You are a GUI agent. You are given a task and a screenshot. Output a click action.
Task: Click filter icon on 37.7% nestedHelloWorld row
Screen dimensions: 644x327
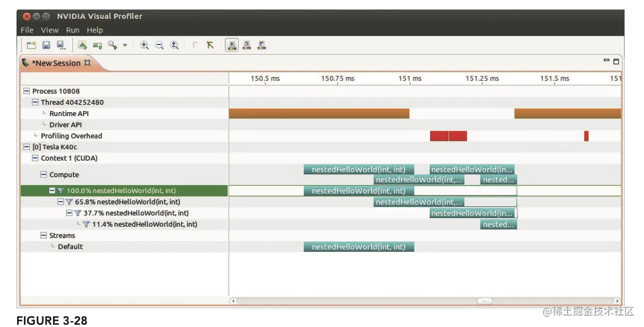[x=78, y=213]
